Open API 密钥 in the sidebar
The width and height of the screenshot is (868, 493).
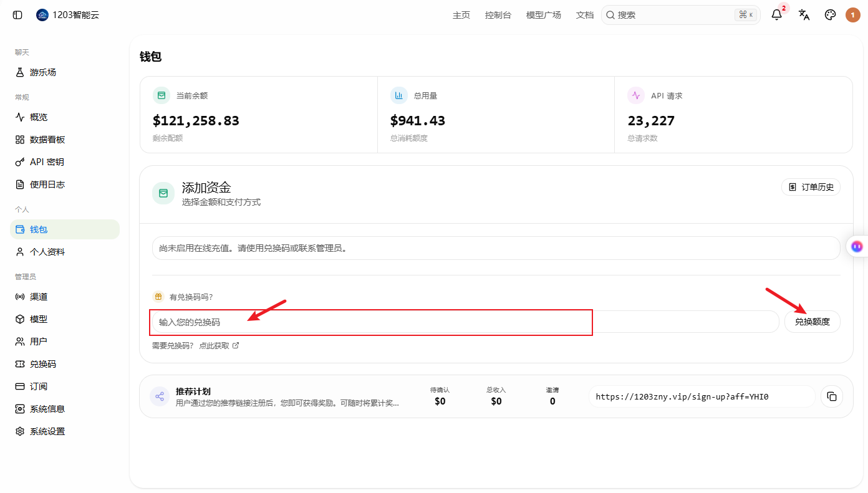click(x=65, y=162)
